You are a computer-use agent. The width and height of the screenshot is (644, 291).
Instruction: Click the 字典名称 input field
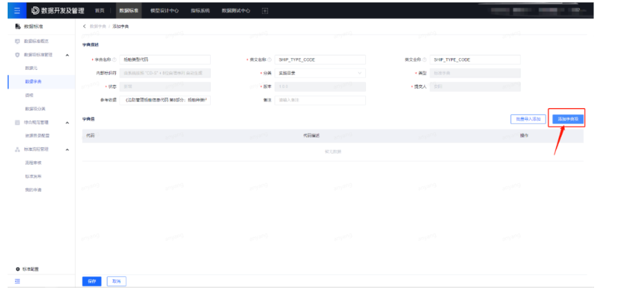point(165,60)
